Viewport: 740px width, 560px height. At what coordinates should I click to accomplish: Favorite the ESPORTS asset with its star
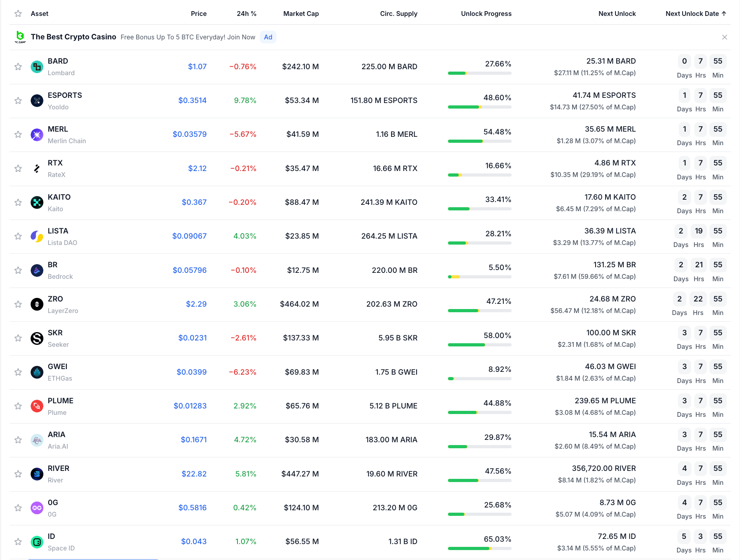[18, 101]
